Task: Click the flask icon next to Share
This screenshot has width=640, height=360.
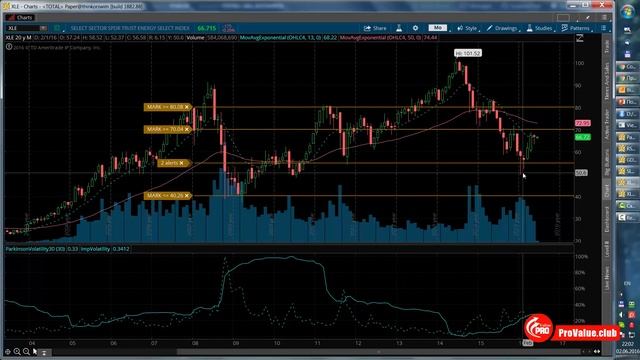Action: click(x=399, y=28)
